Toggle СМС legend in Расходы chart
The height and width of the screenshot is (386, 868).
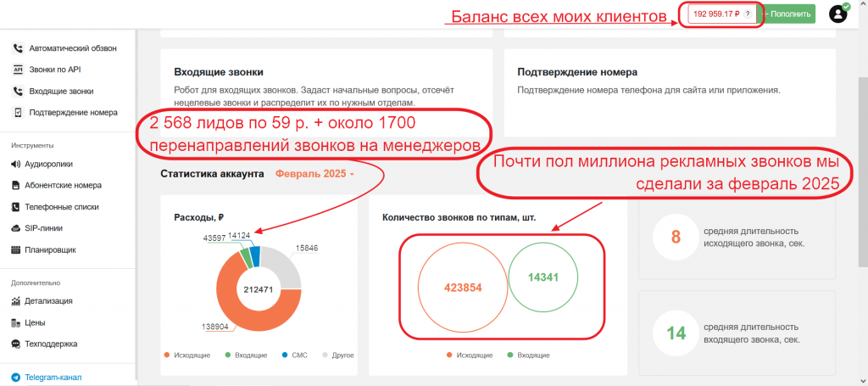(x=294, y=355)
